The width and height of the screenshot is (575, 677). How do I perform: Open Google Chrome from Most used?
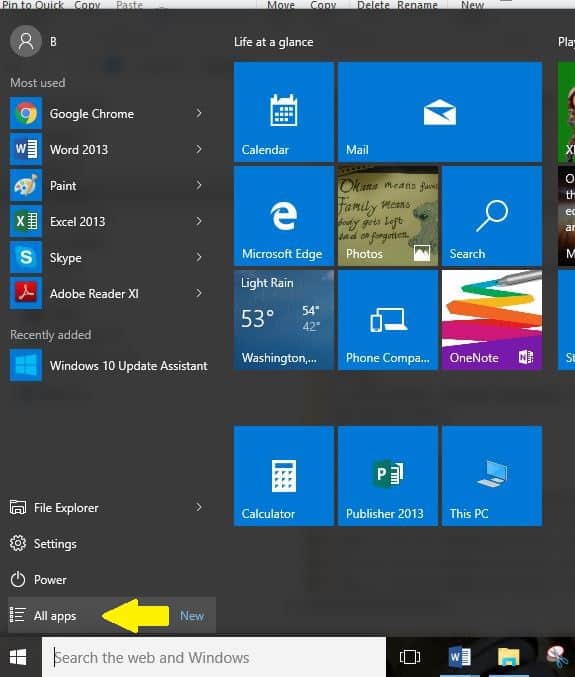tap(112, 114)
